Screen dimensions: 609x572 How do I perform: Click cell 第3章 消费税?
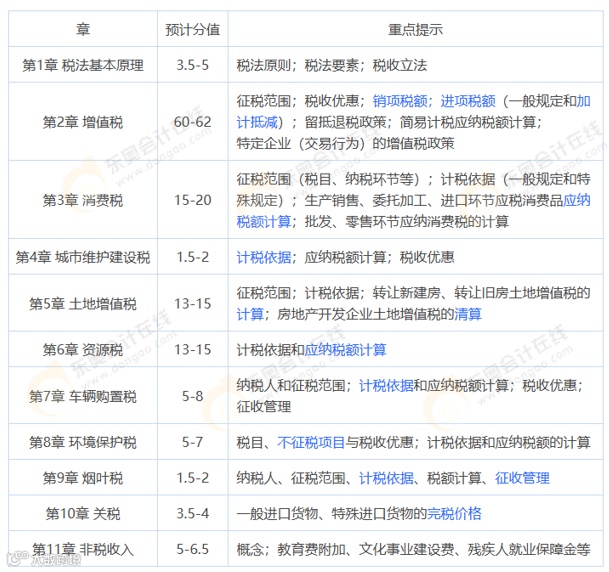pos(83,200)
